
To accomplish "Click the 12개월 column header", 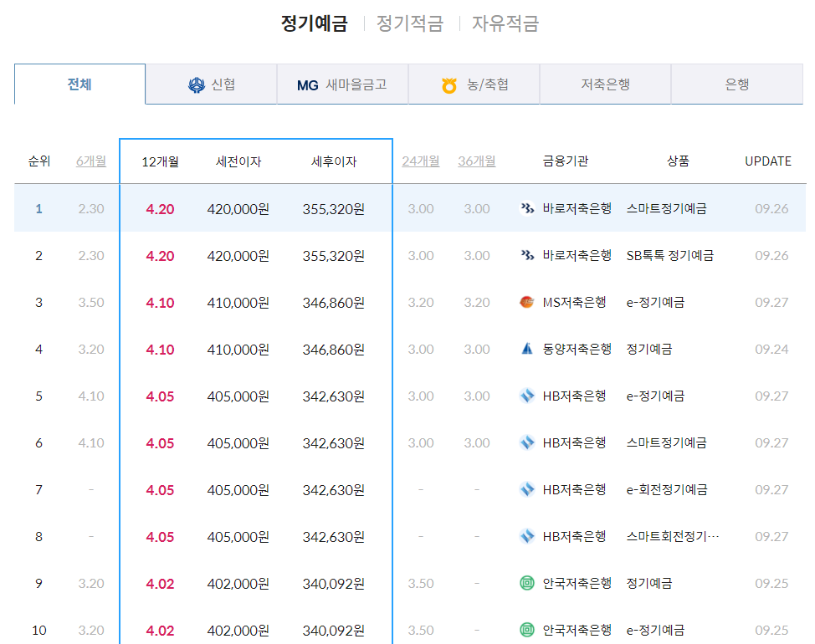I will 160,162.
